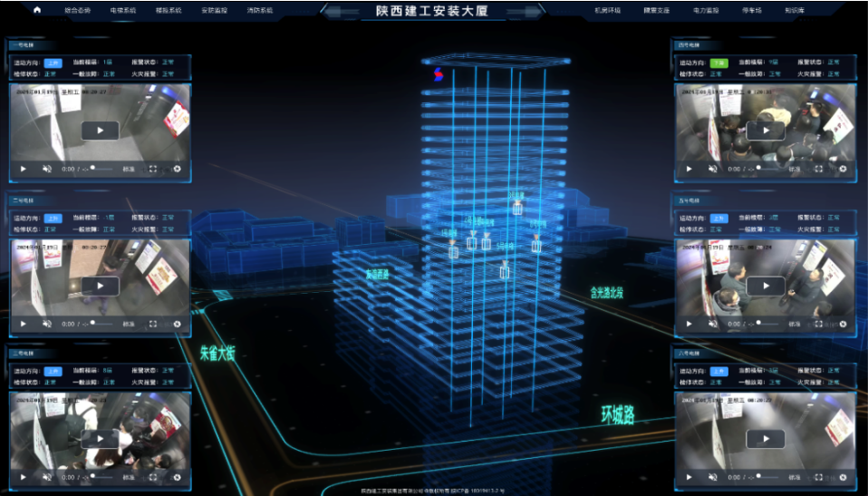Screen dimensions: 868x496
Task: Open the 电力监控 navigation tab
Action: pos(705,11)
